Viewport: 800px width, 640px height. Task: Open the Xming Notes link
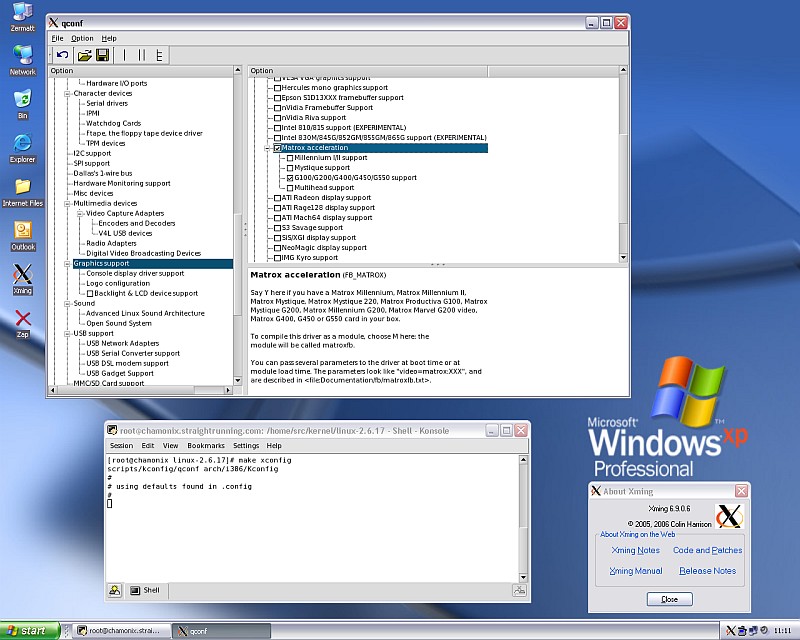635,550
